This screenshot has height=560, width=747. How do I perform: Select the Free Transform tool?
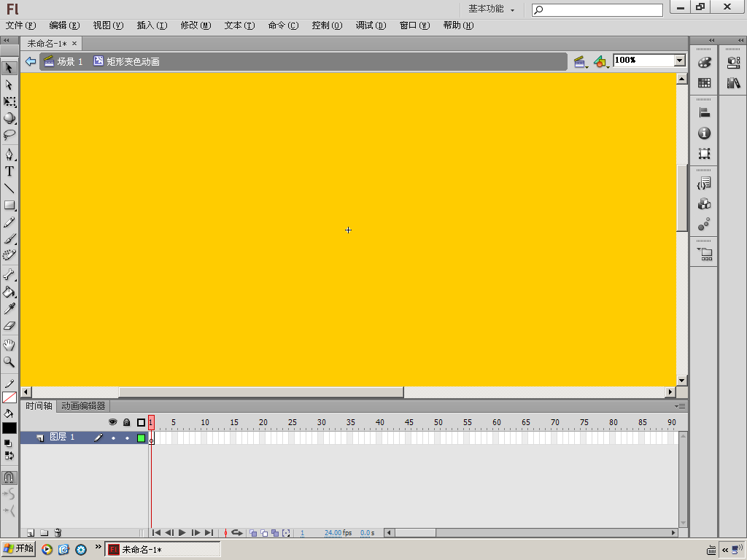point(9,101)
